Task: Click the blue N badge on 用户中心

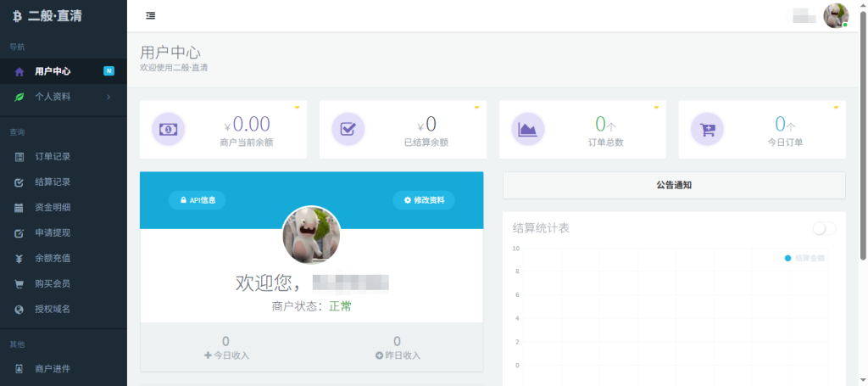Action: coord(109,71)
